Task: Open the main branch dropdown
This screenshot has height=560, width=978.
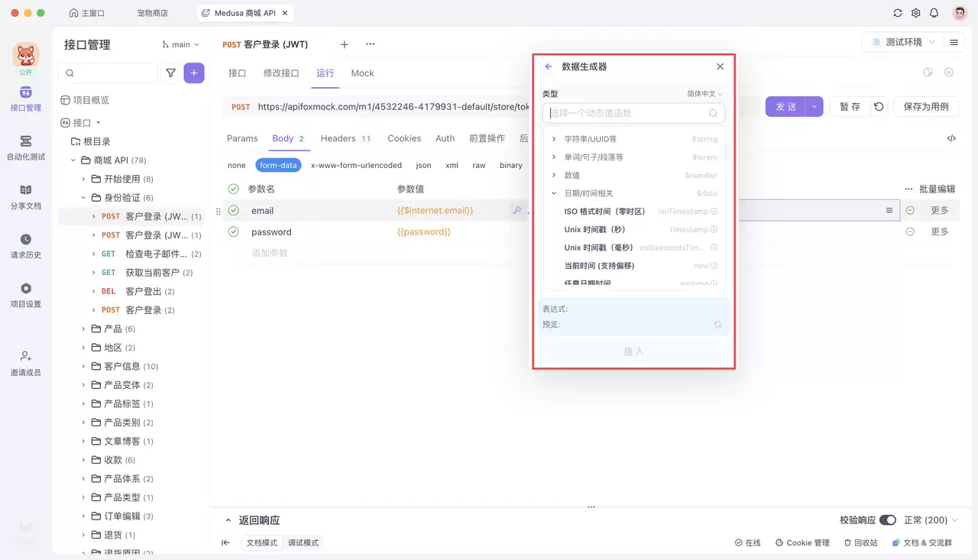Action: [x=180, y=44]
